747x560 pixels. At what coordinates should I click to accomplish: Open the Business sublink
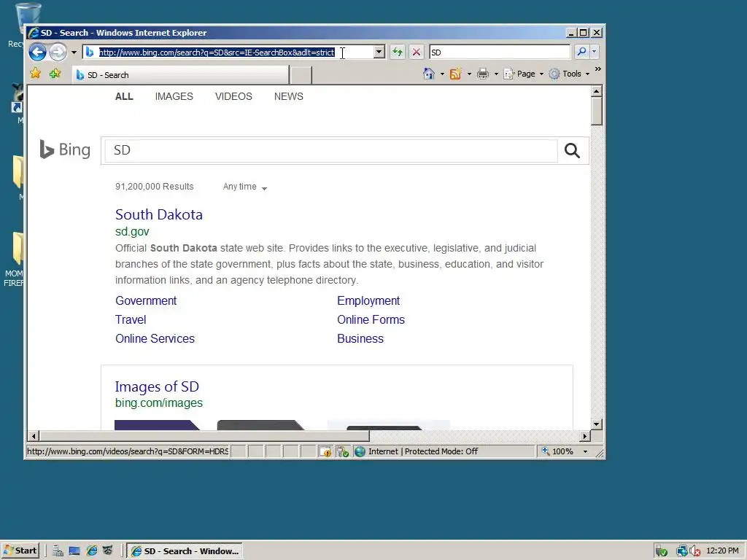[x=360, y=338]
